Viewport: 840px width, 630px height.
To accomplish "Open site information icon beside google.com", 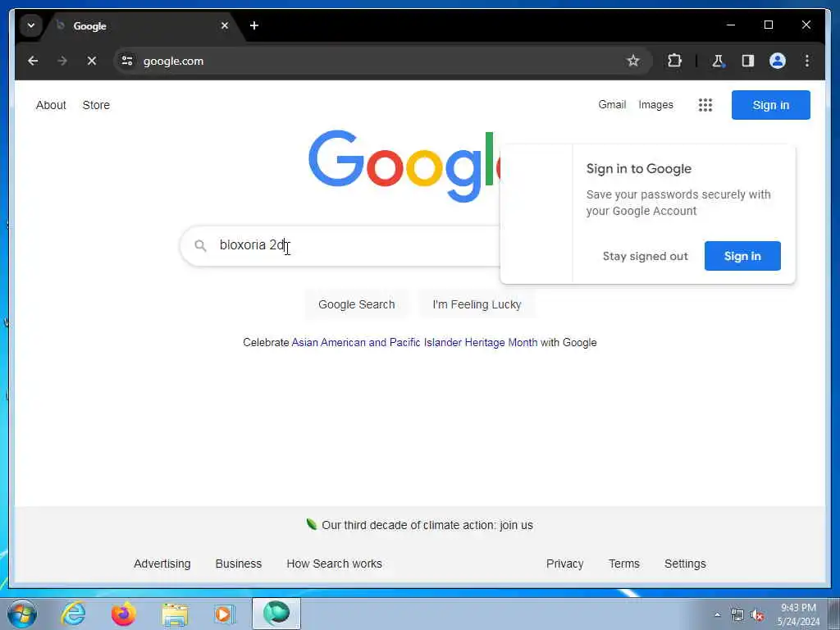I will tap(127, 61).
